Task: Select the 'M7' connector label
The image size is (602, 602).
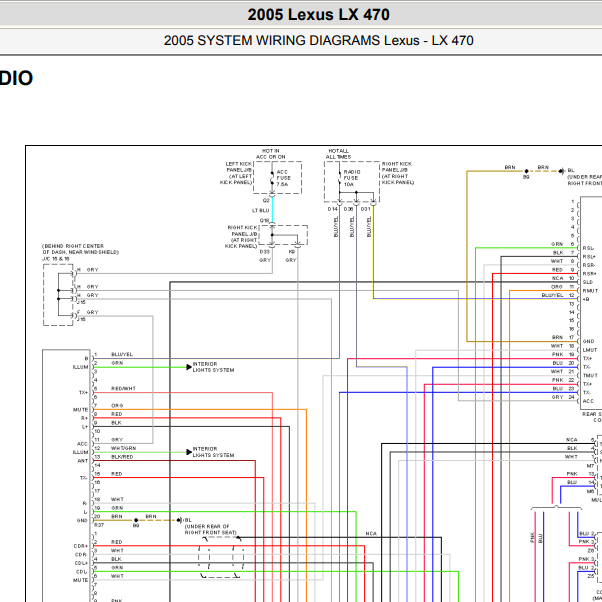Action: tap(590, 466)
